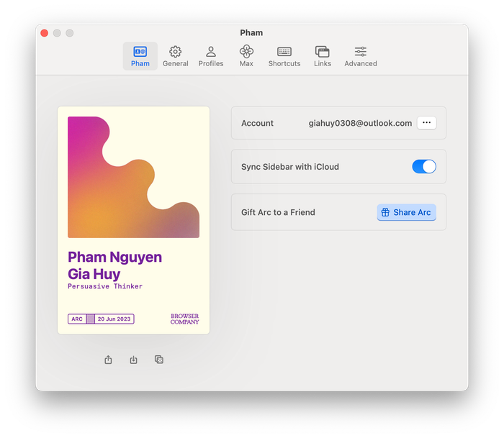Open the account options ellipsis menu
The height and width of the screenshot is (438, 504).
tap(426, 123)
